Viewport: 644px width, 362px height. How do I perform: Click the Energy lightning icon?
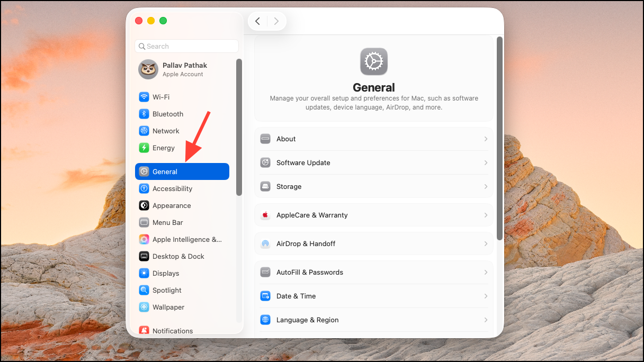click(144, 148)
